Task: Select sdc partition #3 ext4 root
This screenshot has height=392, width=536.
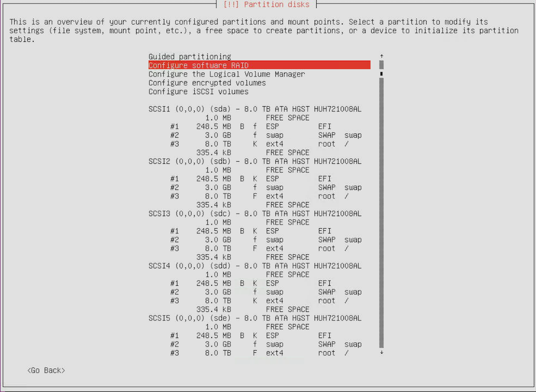Action: coord(260,249)
